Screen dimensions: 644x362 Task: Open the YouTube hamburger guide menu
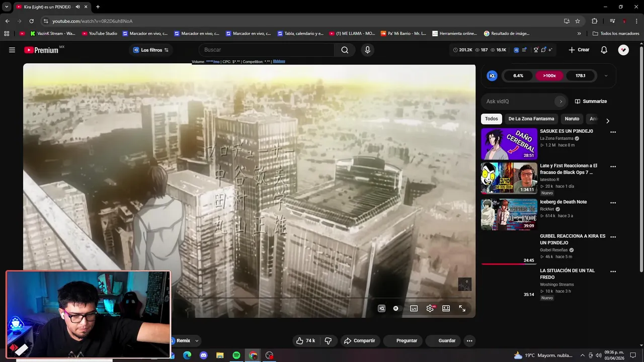(12, 50)
